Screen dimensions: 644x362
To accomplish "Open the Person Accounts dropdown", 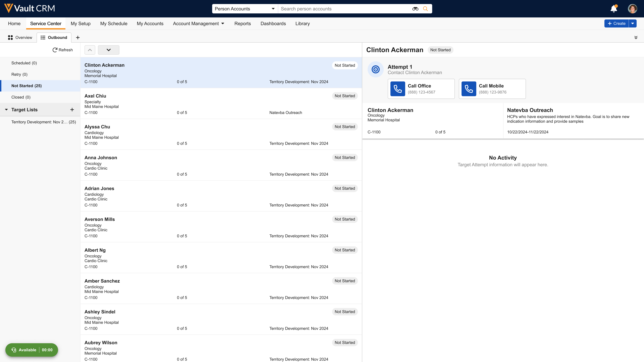I will click(x=245, y=9).
